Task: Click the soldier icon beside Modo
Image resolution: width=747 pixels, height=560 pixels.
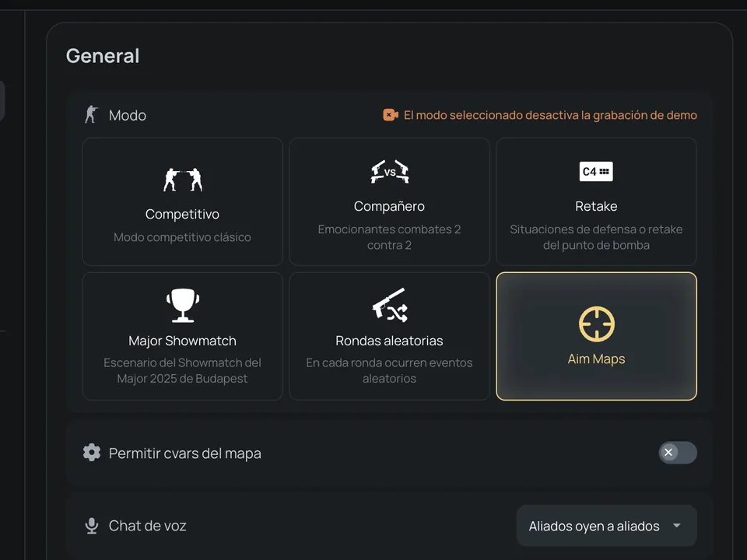Action: (91, 115)
